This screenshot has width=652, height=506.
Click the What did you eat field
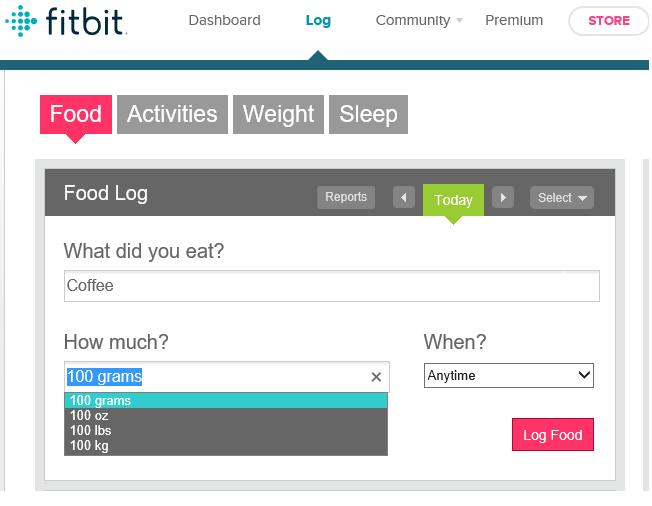tap(331, 286)
